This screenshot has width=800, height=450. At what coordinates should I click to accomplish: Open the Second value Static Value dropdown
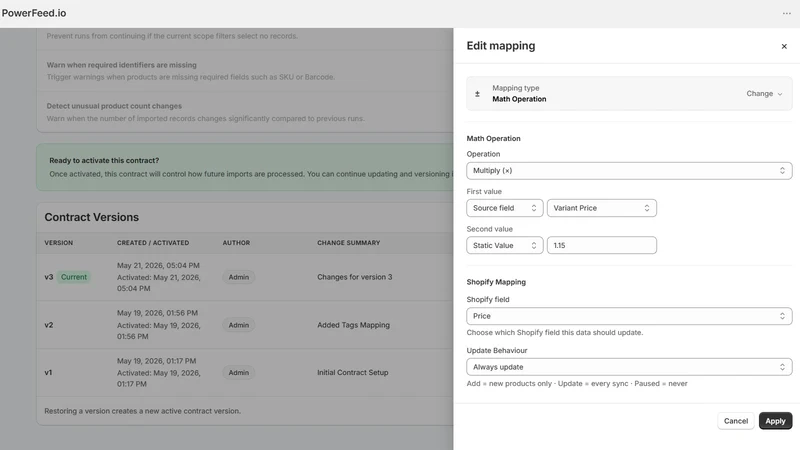[505, 245]
